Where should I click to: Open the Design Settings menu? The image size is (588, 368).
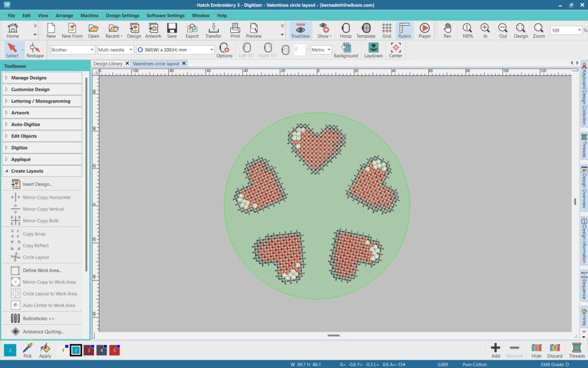122,16
